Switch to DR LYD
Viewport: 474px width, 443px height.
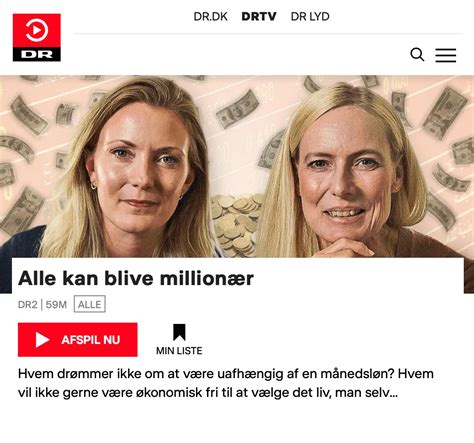click(x=310, y=16)
